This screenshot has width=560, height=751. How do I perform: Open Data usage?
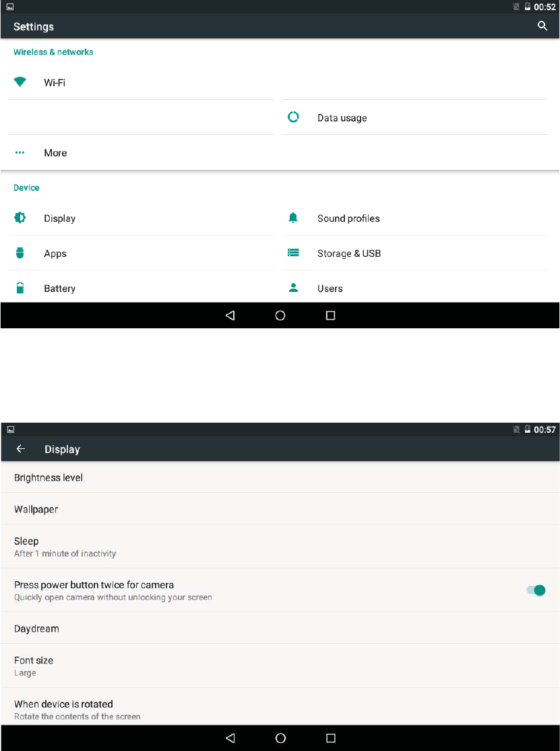tap(414, 117)
